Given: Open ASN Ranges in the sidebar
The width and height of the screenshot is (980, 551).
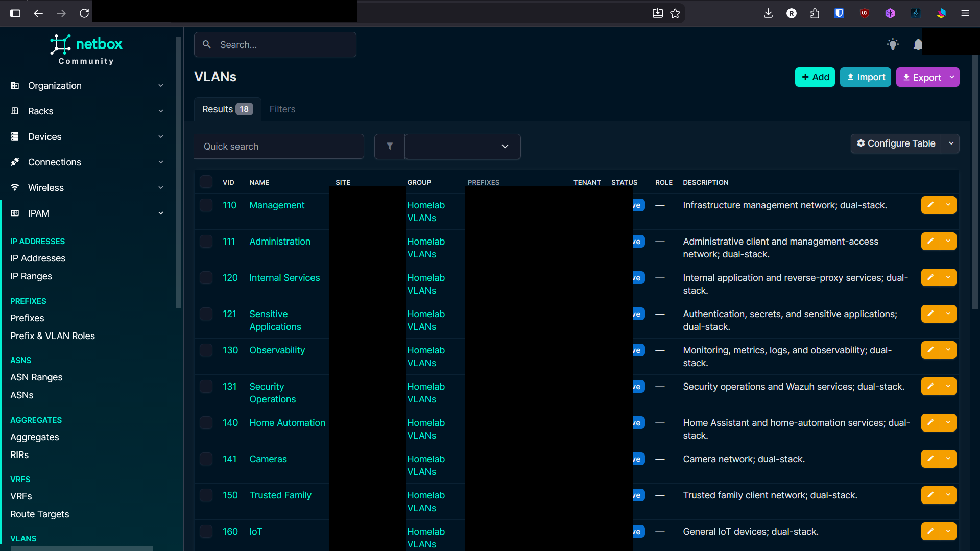Looking at the screenshot, I should click(36, 377).
